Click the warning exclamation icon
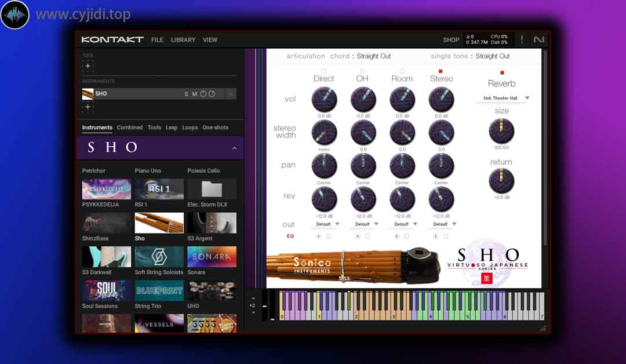 522,39
